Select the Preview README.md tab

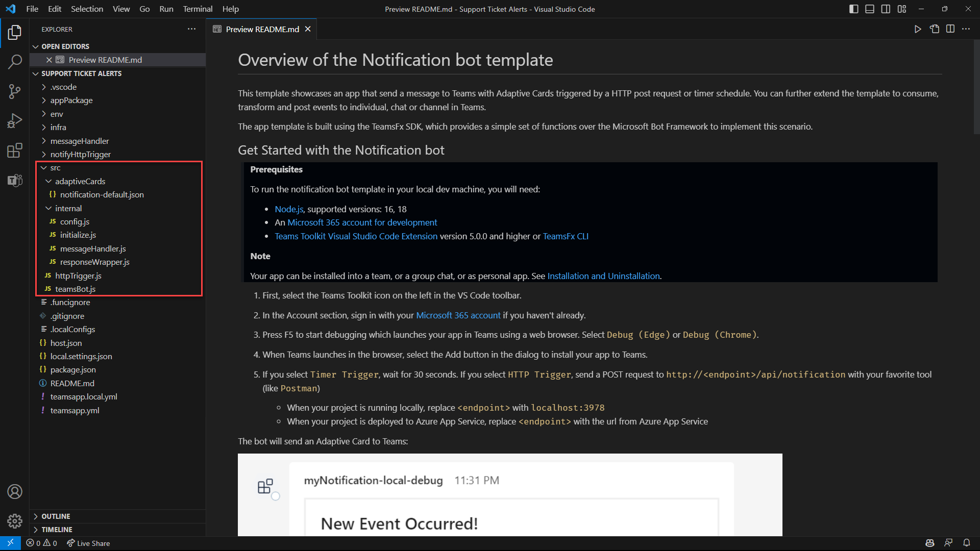(x=260, y=29)
